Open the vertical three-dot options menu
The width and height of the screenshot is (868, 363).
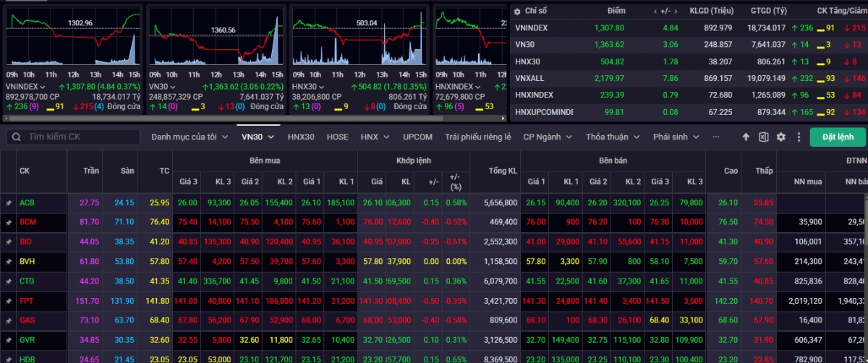click(x=799, y=137)
